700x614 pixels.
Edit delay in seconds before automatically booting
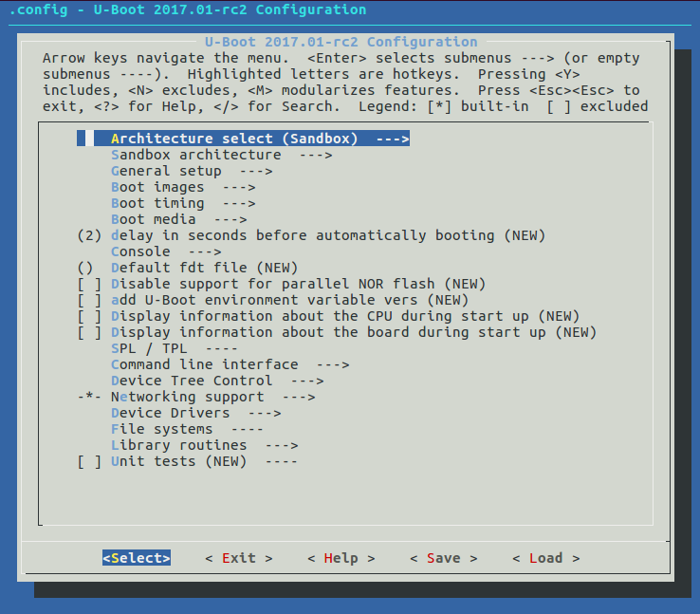pos(311,235)
